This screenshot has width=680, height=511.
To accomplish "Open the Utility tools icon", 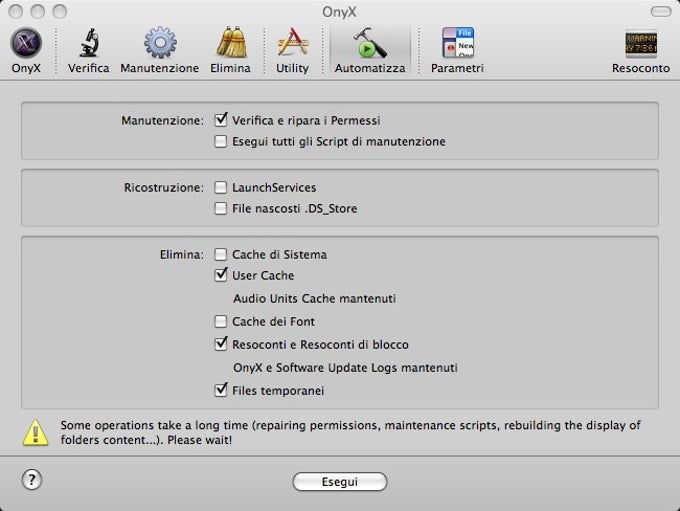I will point(293,43).
